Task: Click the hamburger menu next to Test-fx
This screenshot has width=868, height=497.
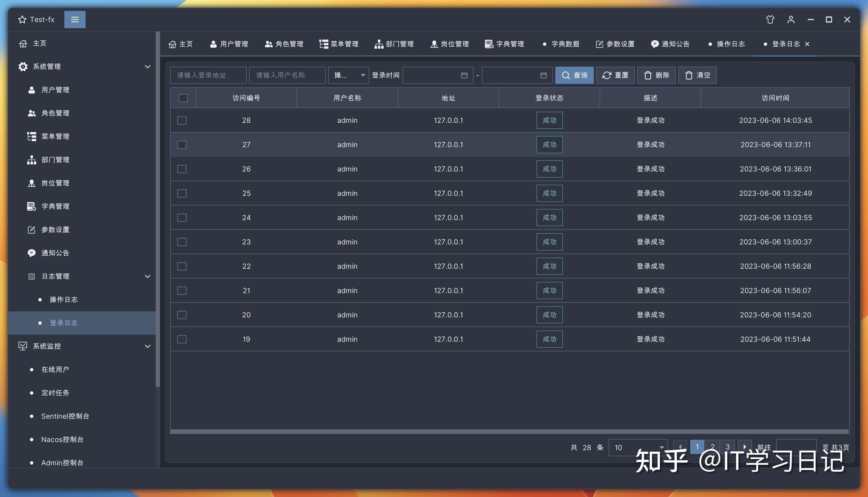Action: [x=75, y=20]
